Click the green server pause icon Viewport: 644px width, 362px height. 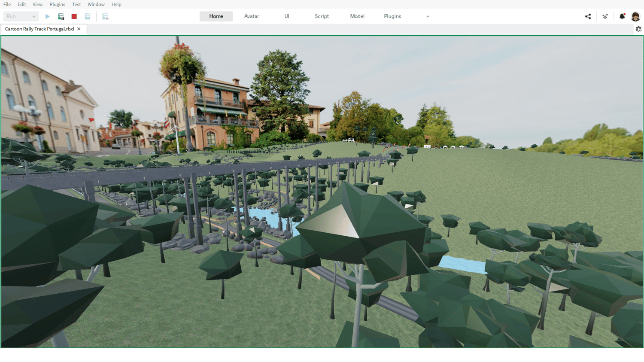(x=61, y=16)
